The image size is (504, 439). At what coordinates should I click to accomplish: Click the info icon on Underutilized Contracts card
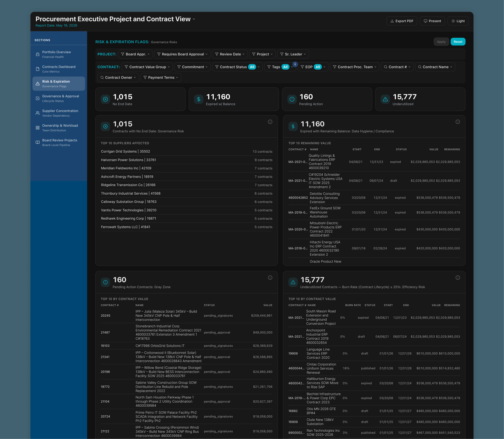457,277
